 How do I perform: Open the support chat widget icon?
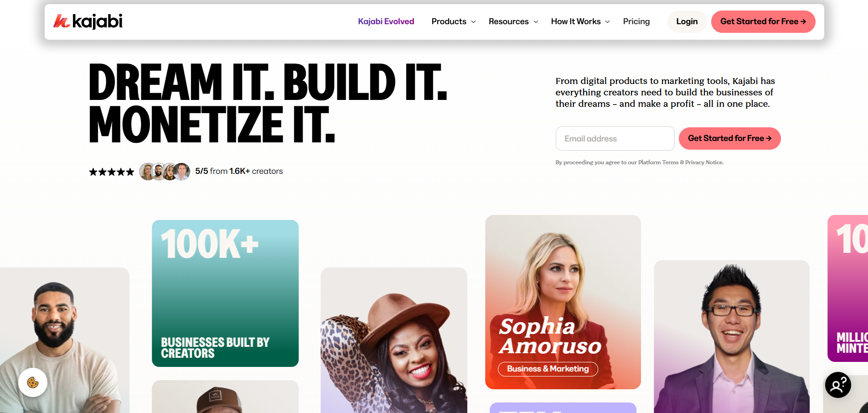[838, 385]
